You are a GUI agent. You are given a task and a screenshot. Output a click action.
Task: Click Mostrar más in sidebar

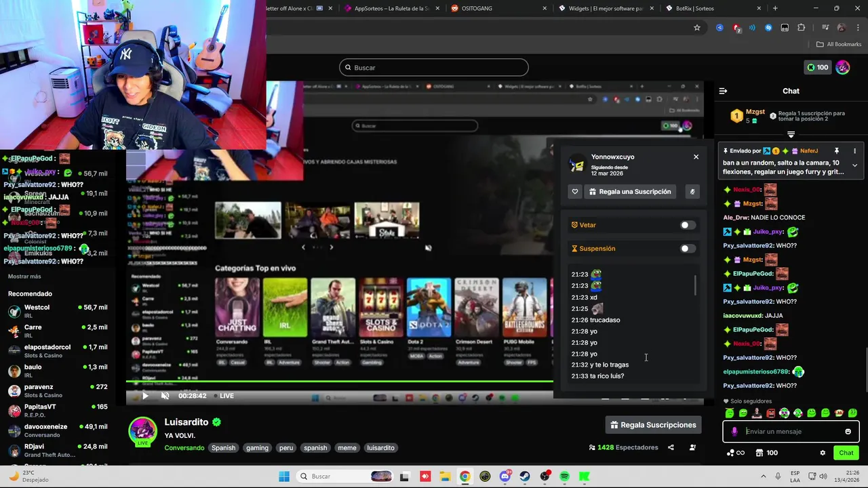pos(24,277)
